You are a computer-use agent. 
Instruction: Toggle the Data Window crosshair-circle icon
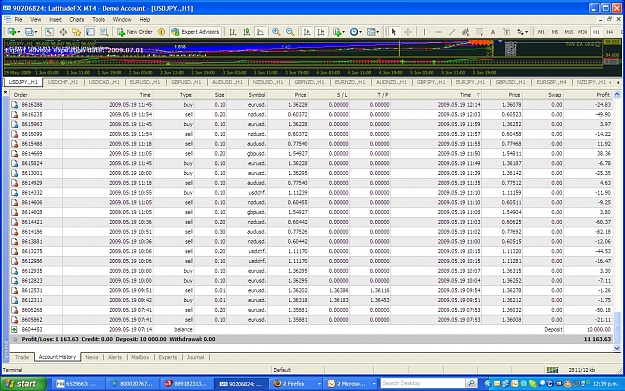pos(63,32)
